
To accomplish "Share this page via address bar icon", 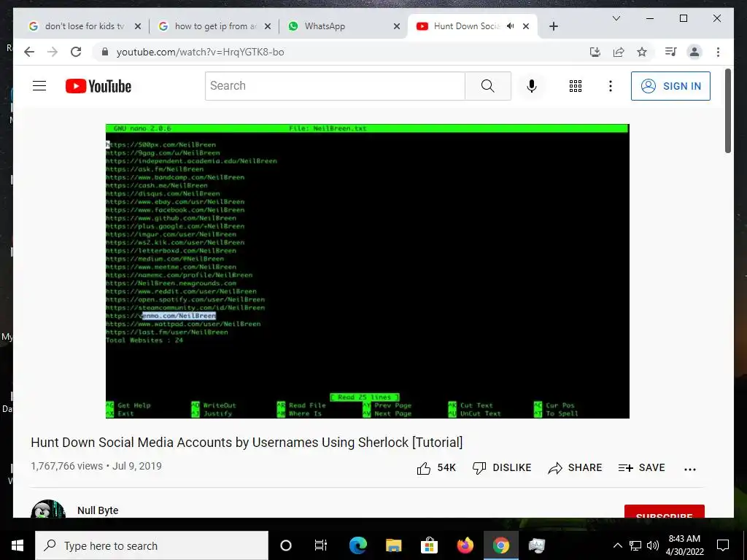I will click(619, 52).
